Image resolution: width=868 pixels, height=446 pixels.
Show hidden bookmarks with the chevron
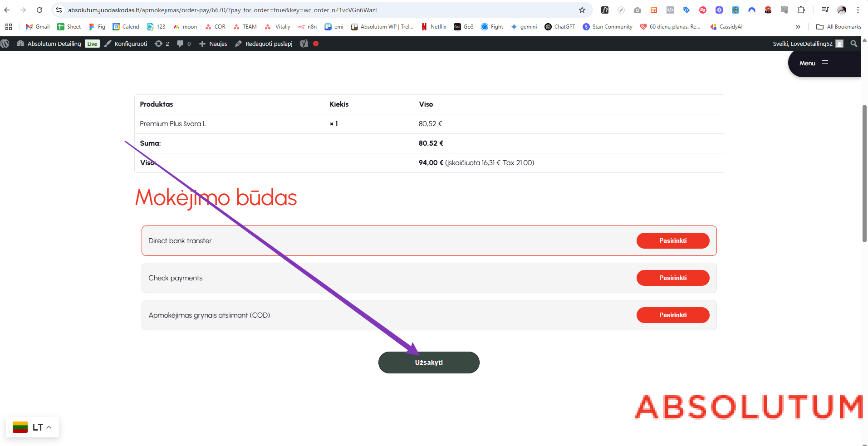tap(798, 27)
